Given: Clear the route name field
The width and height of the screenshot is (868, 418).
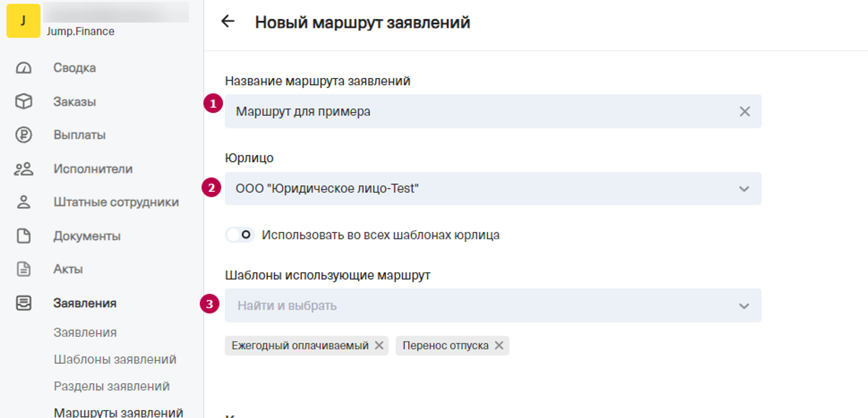Looking at the screenshot, I should tap(745, 111).
